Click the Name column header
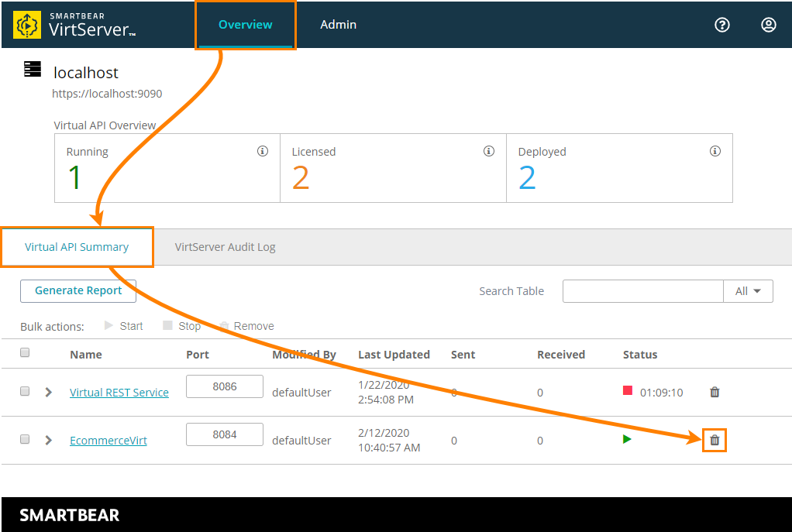 pyautogui.click(x=86, y=355)
